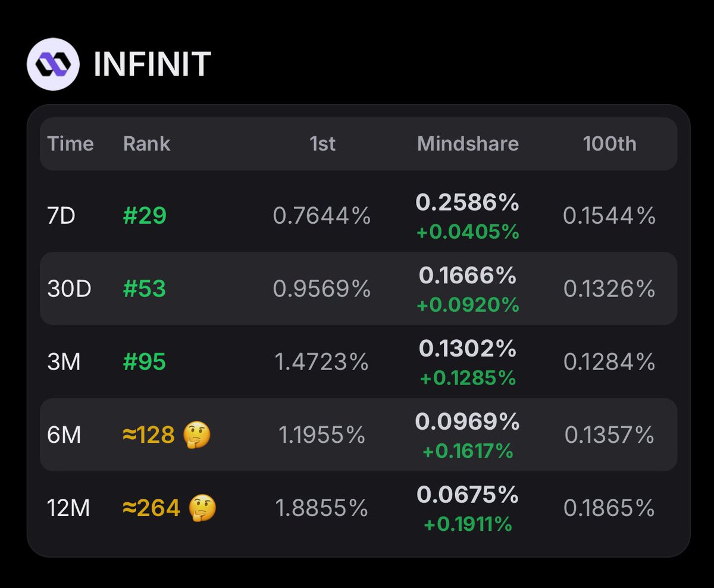Click the 0.0675% mindshare value
The image size is (714, 588).
[468, 496]
